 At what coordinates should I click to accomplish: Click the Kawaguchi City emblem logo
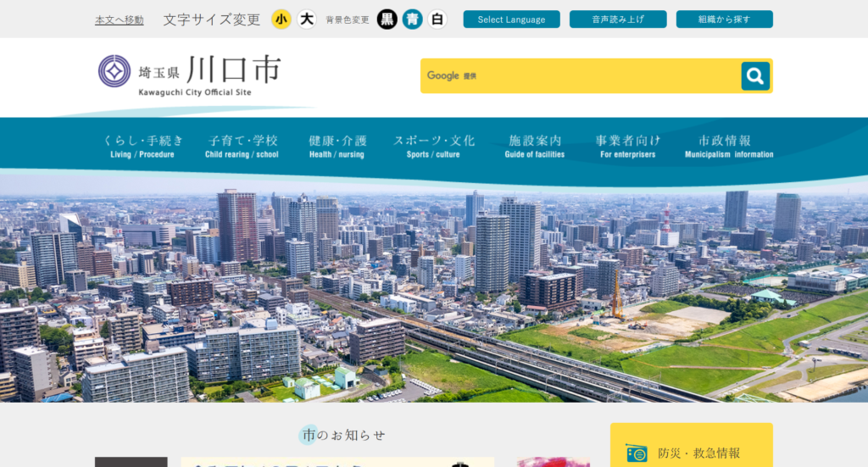click(x=114, y=71)
